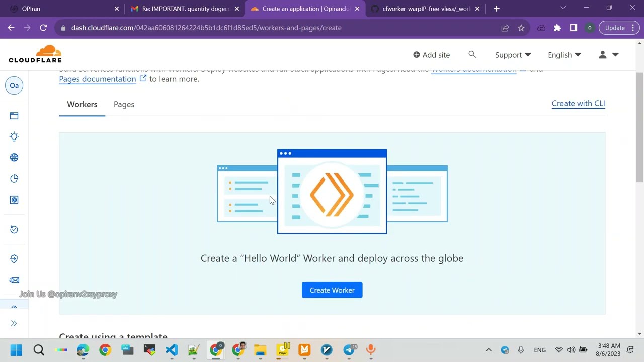Launch Visual Studio Code from taskbar
The height and width of the screenshot is (362, 644).
click(172, 350)
